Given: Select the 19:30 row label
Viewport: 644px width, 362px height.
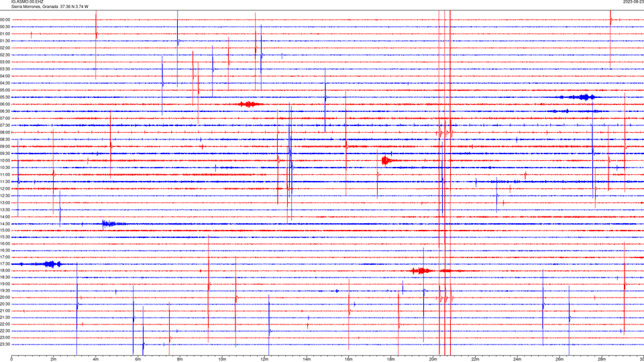Looking at the screenshot, I should 5,290.
